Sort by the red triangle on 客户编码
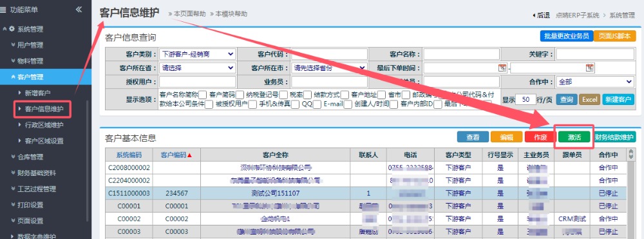This screenshot has height=239, width=644. pos(189,155)
